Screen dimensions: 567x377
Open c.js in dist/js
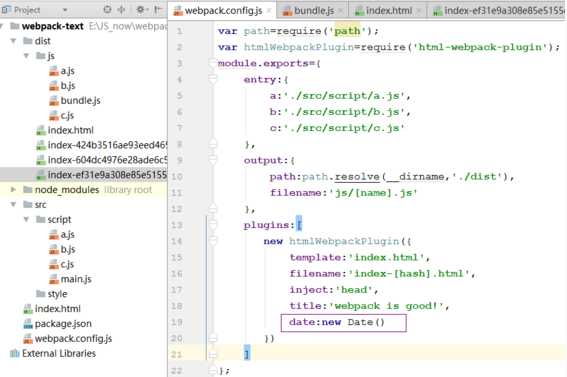pyautogui.click(x=67, y=115)
